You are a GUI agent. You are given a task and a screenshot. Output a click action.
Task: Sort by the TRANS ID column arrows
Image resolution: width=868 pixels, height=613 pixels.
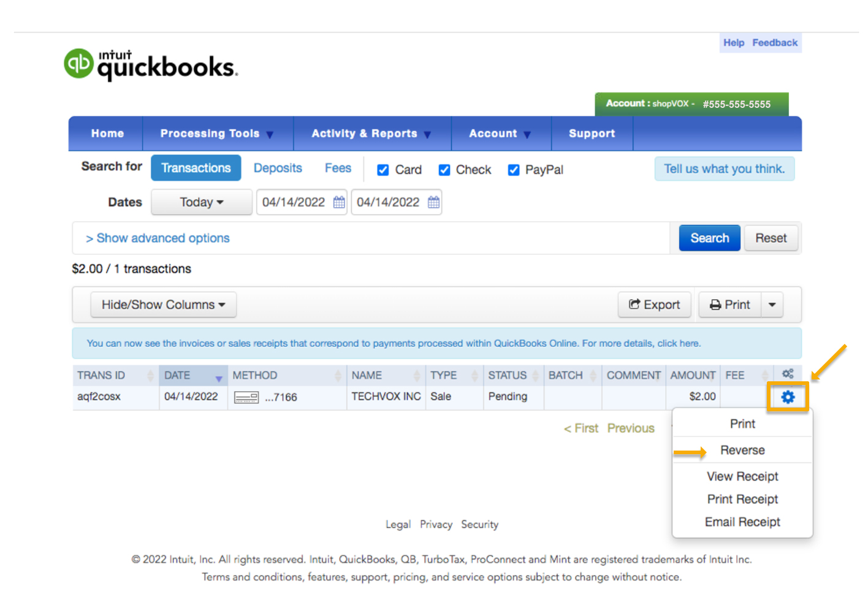tap(150, 375)
